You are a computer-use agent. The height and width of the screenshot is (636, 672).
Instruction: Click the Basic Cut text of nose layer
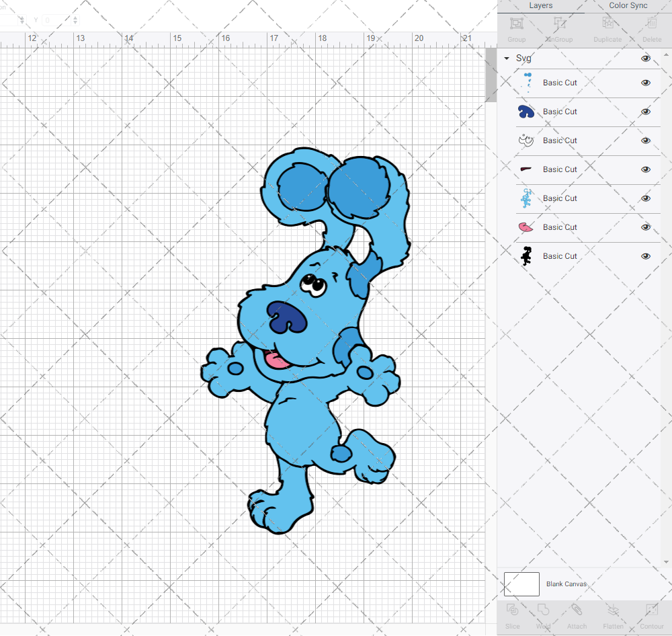(560, 112)
